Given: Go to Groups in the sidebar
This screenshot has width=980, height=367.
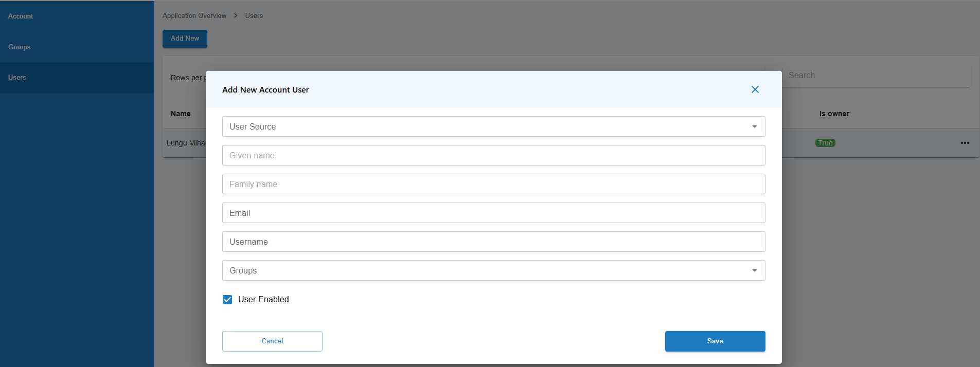Looking at the screenshot, I should click(x=20, y=47).
